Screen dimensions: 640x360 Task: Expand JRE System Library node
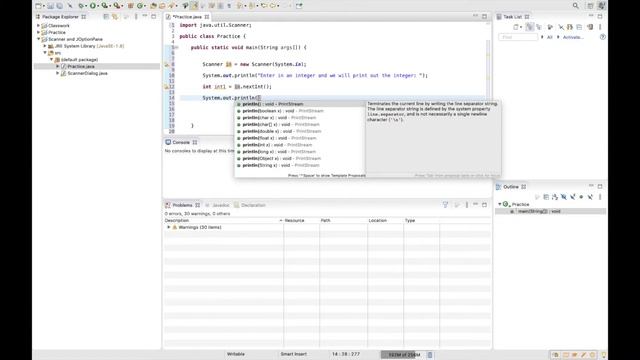[45, 46]
